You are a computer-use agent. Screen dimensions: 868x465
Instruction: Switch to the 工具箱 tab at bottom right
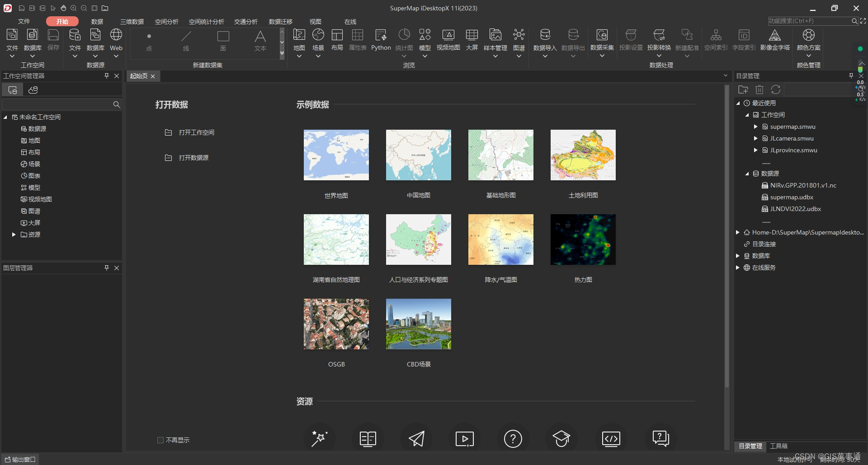[778, 446]
